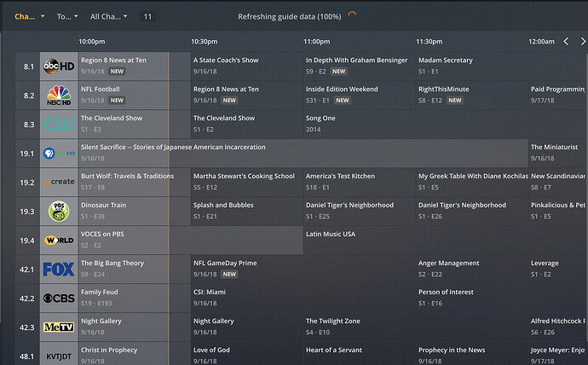The image size is (588, 365).
Task: Select Splash and Bubbles program
Action: coord(247,211)
